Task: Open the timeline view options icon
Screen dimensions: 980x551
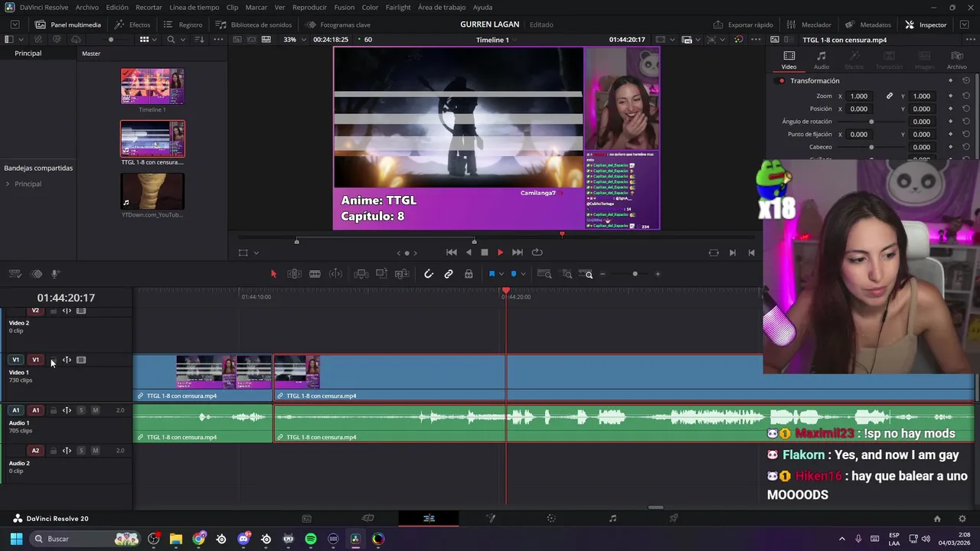Action: (x=15, y=274)
